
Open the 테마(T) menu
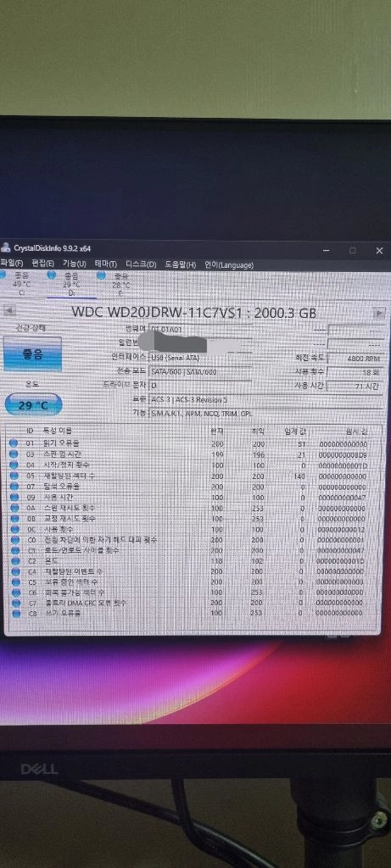tap(105, 264)
